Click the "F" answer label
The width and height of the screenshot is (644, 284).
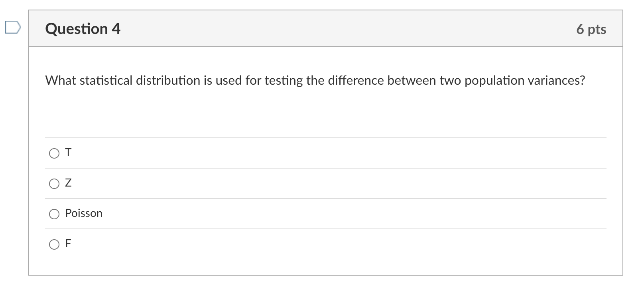68,244
